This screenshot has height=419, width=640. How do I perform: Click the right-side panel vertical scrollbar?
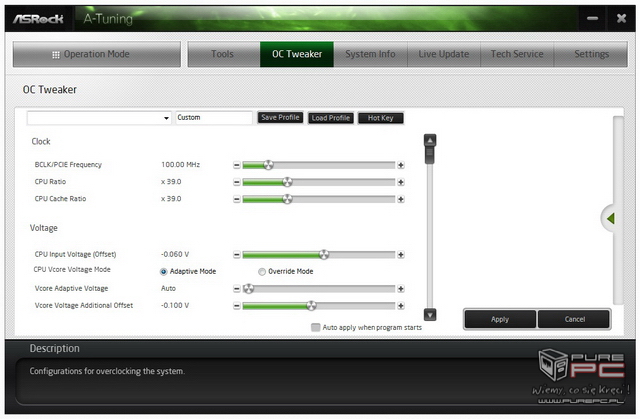coord(618,210)
